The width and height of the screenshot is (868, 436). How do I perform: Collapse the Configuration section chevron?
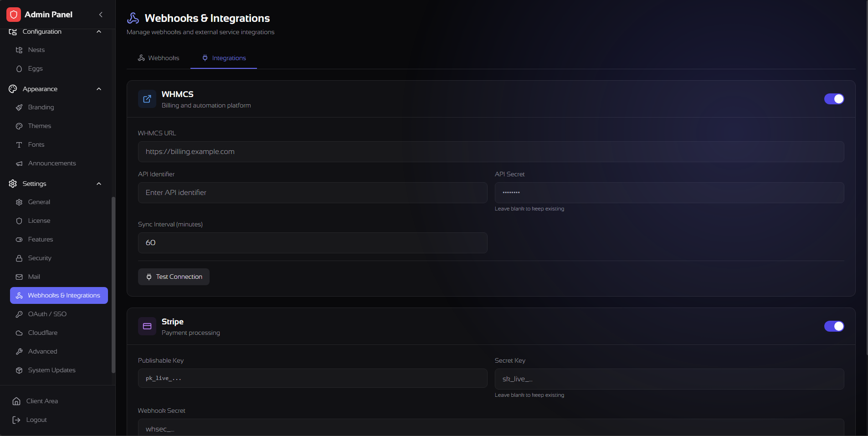(x=99, y=31)
